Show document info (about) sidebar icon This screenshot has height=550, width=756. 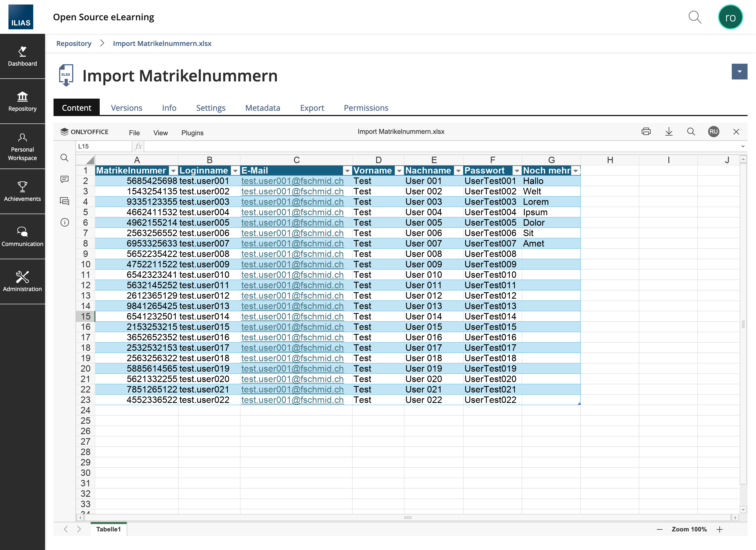[x=64, y=223]
